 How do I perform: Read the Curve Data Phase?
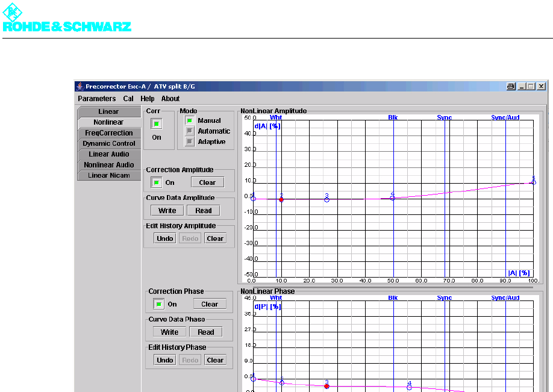(206, 332)
